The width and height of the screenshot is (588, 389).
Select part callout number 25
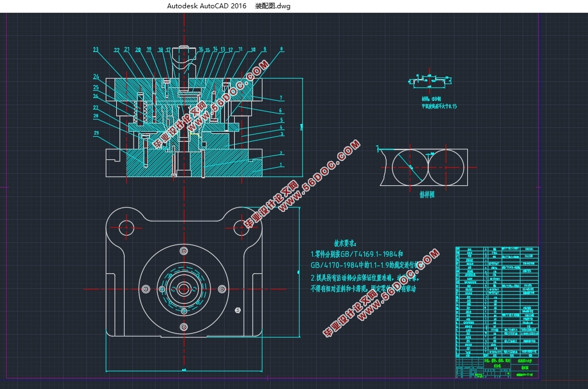pyautogui.click(x=96, y=87)
